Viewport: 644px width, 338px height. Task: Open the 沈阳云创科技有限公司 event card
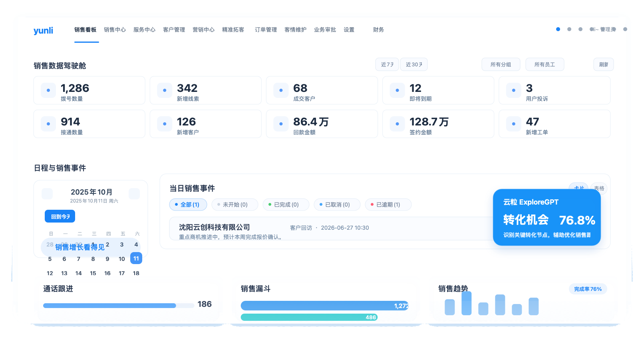pos(332,229)
